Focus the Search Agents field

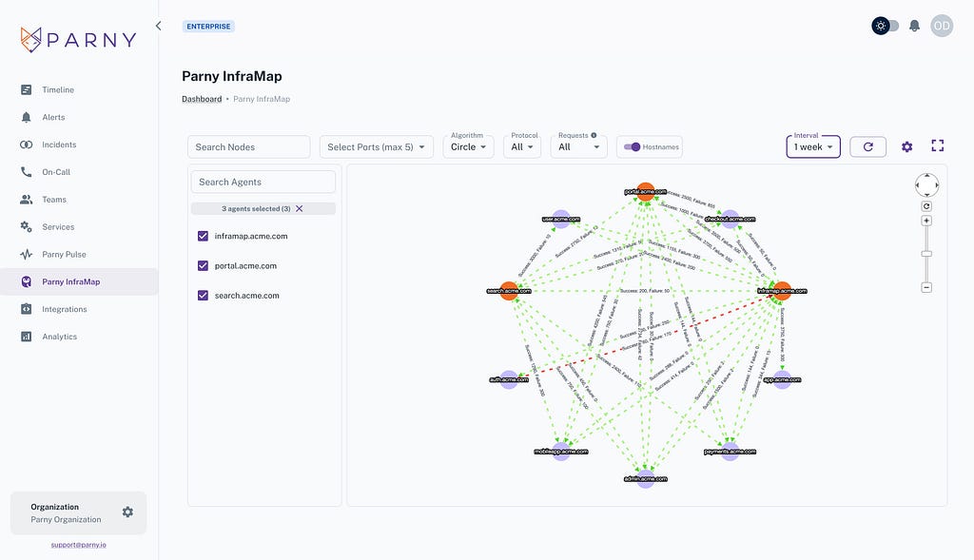click(263, 182)
